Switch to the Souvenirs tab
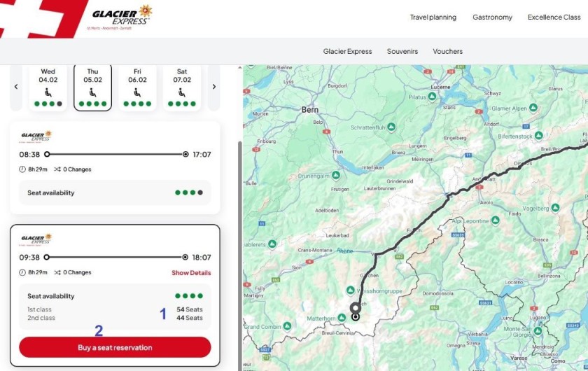 click(402, 51)
